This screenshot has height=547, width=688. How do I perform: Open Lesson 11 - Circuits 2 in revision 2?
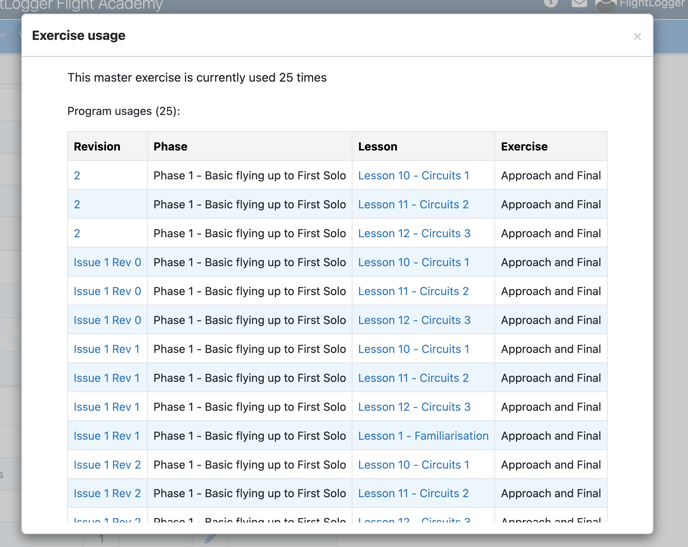(x=413, y=204)
